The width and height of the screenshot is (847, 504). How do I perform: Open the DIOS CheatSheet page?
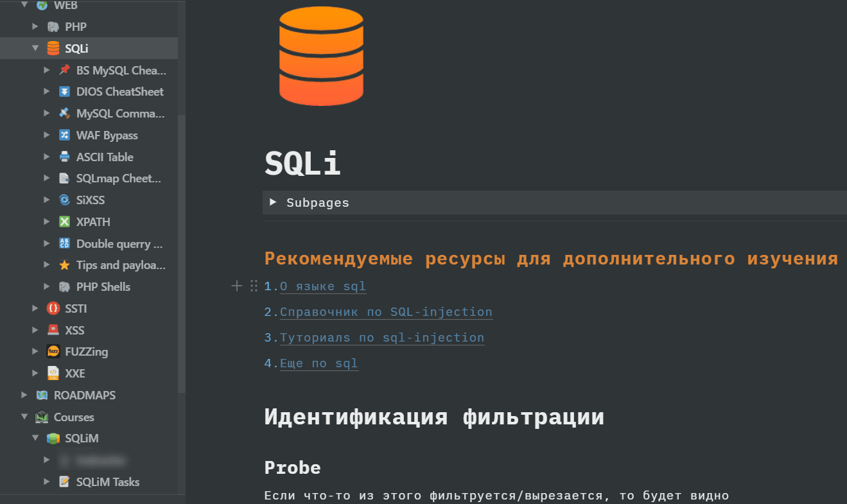point(120,92)
